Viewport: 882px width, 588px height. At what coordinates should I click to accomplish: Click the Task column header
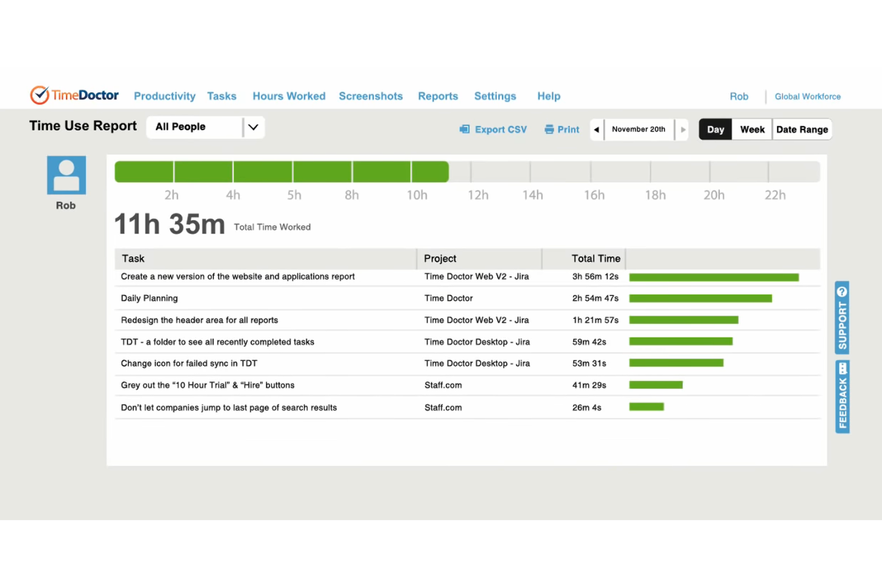[133, 259]
